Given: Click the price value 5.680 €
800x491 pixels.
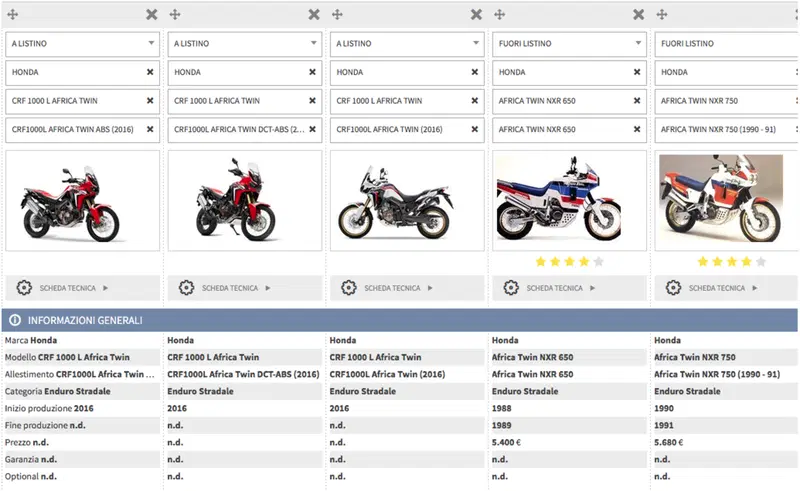Looking at the screenshot, I should point(668,443).
